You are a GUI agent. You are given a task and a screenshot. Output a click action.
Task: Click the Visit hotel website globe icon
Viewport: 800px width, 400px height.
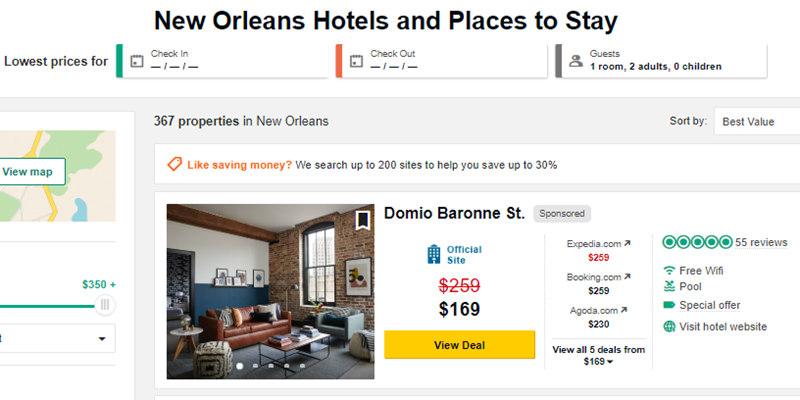(669, 326)
